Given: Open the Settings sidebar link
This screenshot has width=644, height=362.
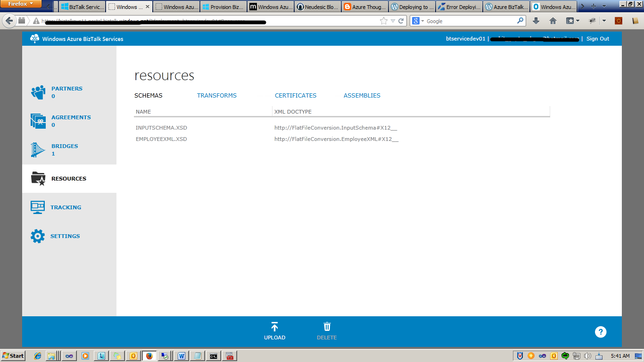Looking at the screenshot, I should tap(65, 236).
